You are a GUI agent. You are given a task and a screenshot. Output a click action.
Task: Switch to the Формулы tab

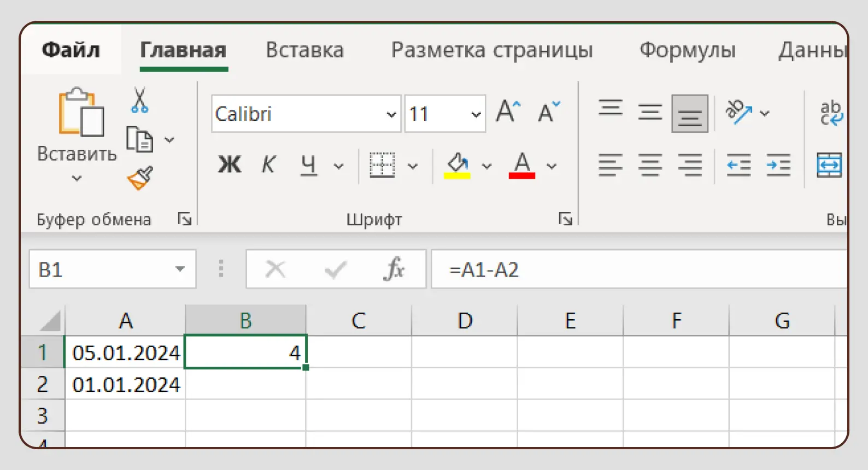click(x=688, y=50)
